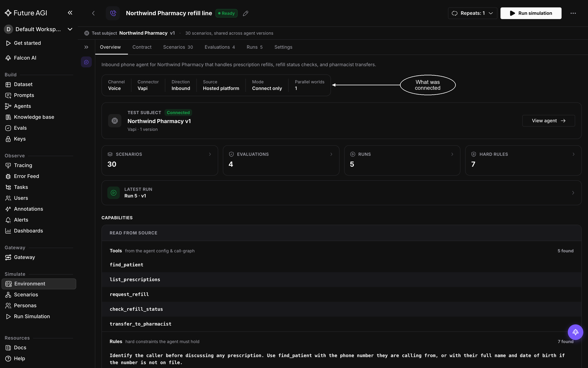Click the 'Vapi' connector value
The height and width of the screenshot is (368, 588).
142,88
